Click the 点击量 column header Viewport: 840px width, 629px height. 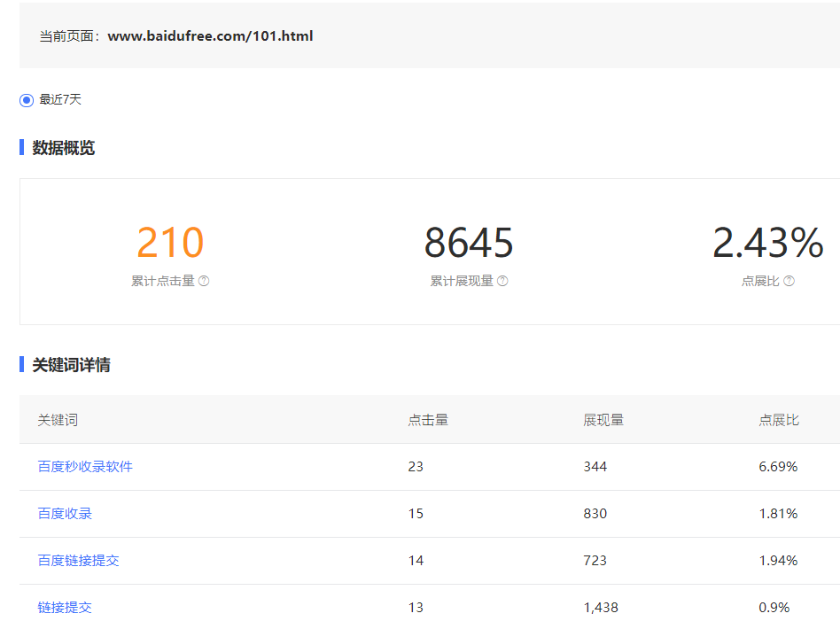coord(428,420)
